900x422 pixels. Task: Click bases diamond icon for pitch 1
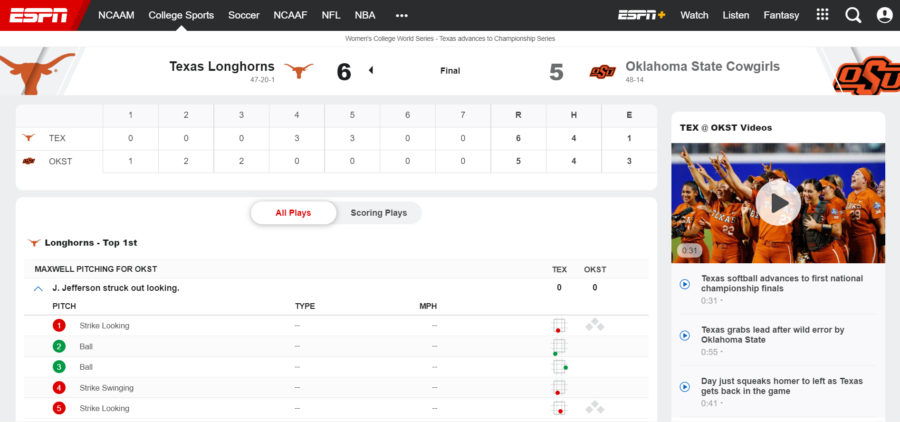(x=595, y=325)
